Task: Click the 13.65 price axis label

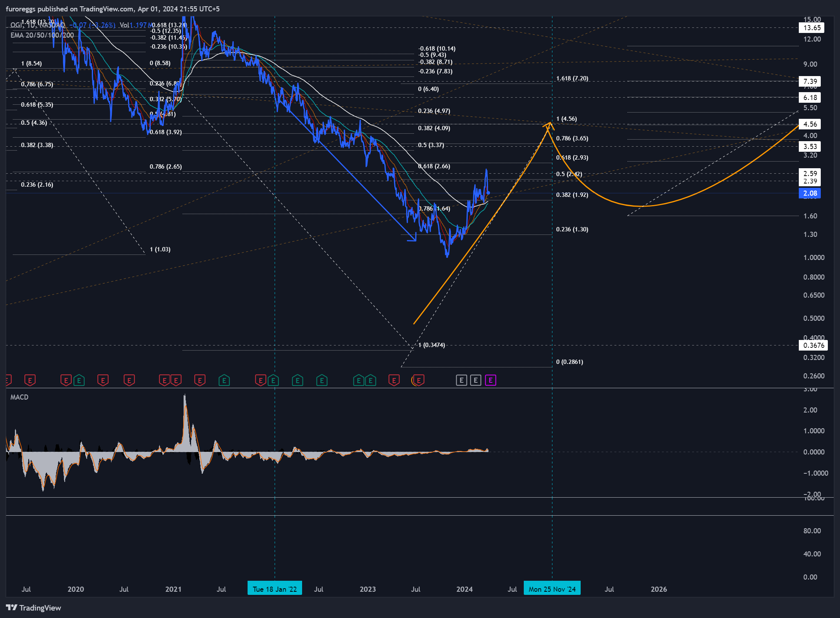Action: pos(812,27)
